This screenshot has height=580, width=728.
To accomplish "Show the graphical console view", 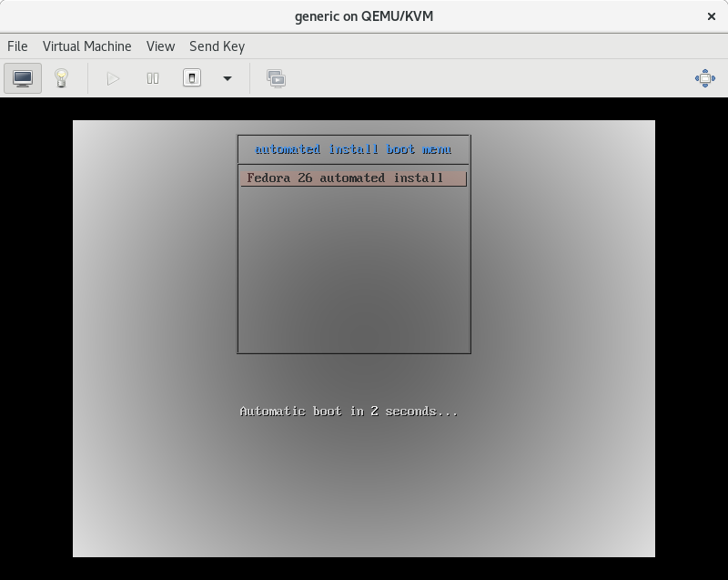I will coord(23,78).
